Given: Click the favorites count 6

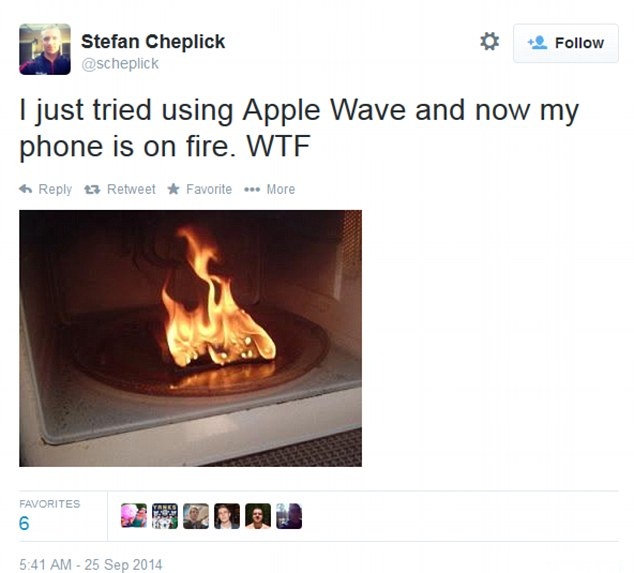Looking at the screenshot, I should [x=24, y=523].
